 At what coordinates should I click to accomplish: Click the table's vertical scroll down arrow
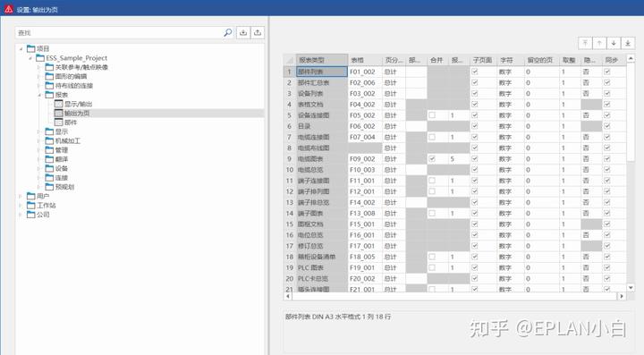click(x=631, y=288)
